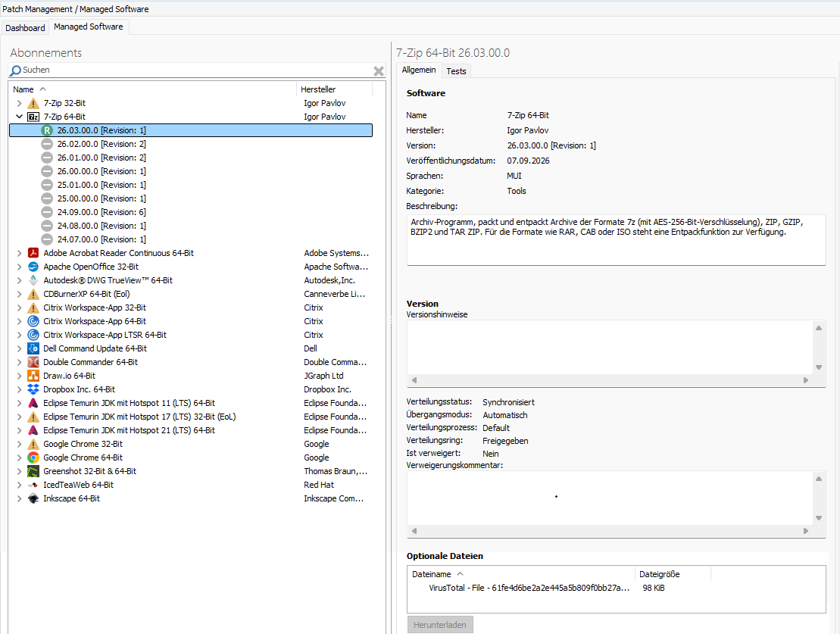Click in the Suchen search field
840x637 pixels.
tap(196, 70)
